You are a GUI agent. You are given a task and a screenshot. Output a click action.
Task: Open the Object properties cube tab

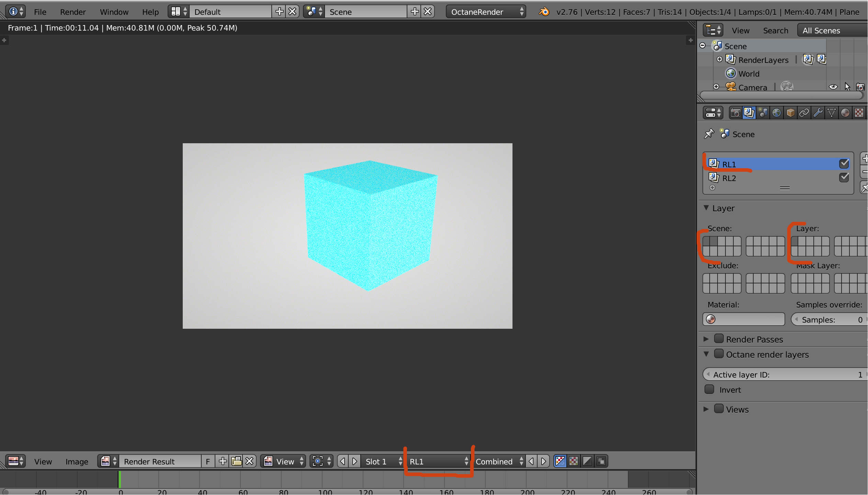tap(790, 113)
